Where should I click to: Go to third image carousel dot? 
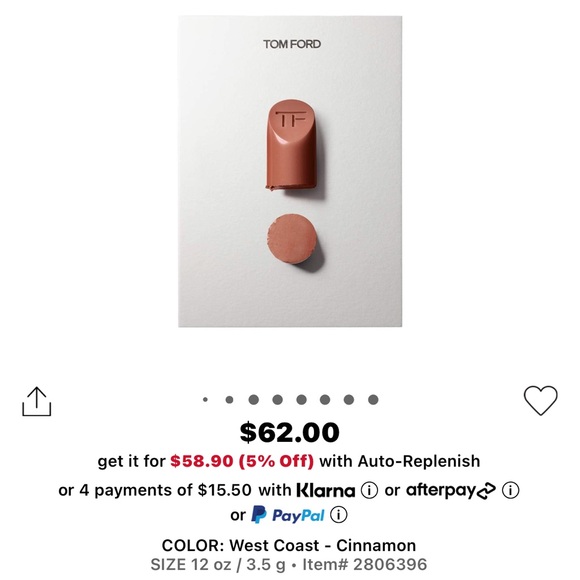click(253, 399)
